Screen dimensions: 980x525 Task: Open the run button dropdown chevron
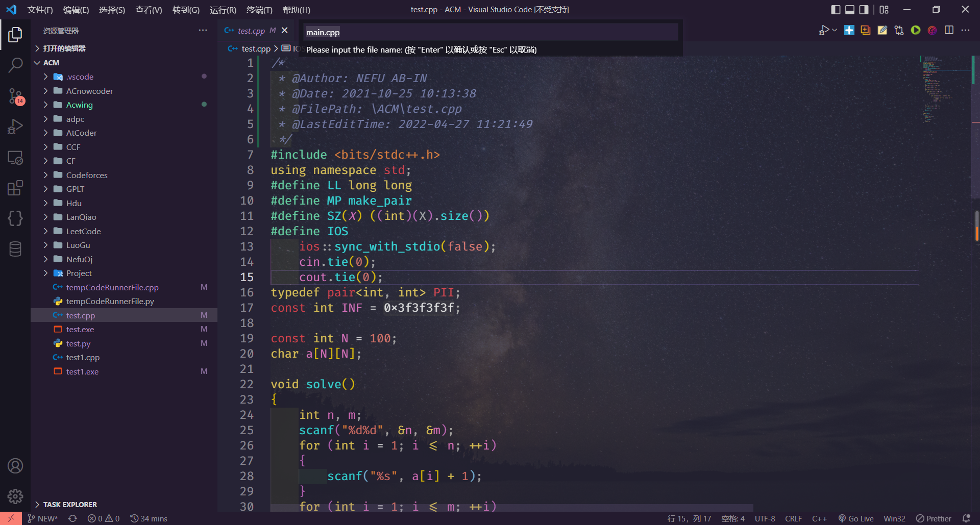pyautogui.click(x=834, y=30)
